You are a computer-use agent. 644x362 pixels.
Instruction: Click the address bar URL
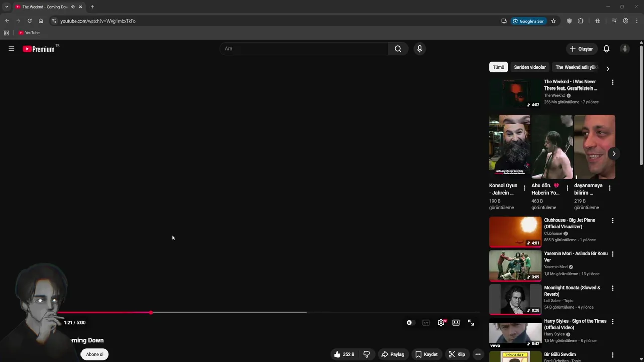point(98,21)
